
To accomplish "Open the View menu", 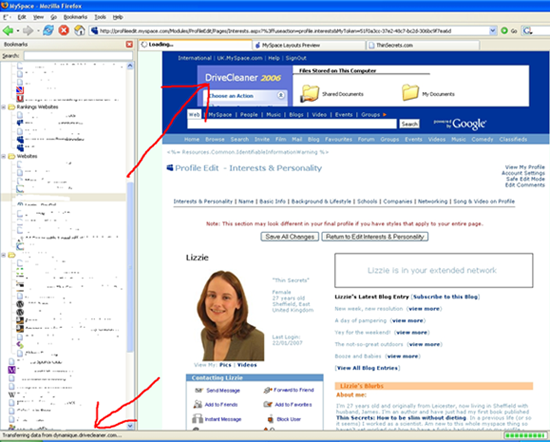I will (38, 17).
